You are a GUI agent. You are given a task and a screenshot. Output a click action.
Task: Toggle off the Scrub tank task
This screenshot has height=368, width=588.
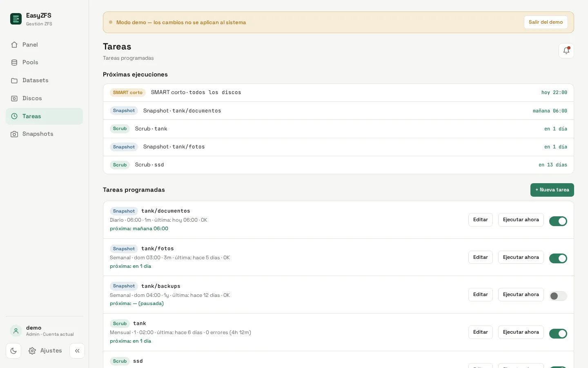(x=558, y=334)
